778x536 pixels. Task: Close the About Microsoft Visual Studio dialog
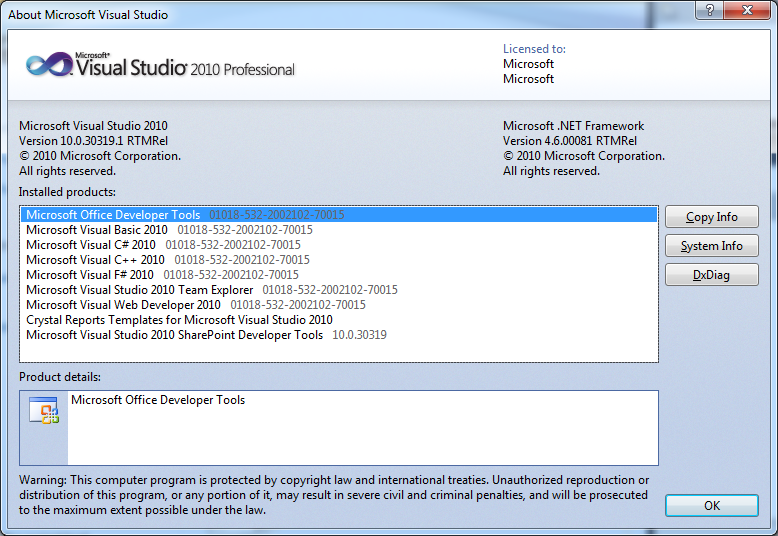(746, 12)
